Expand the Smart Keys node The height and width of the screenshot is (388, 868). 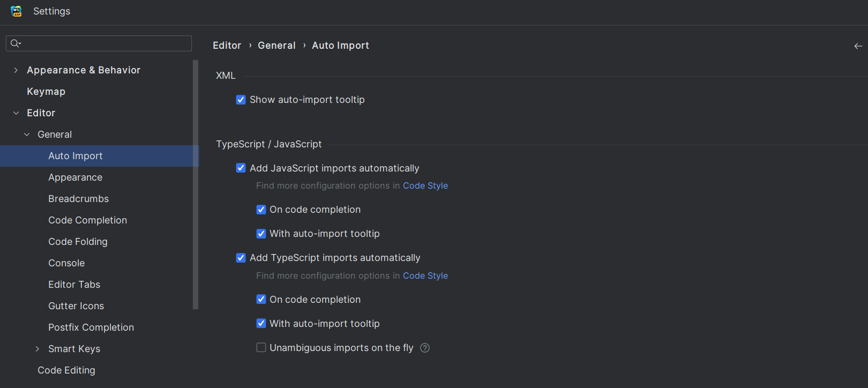click(38, 349)
